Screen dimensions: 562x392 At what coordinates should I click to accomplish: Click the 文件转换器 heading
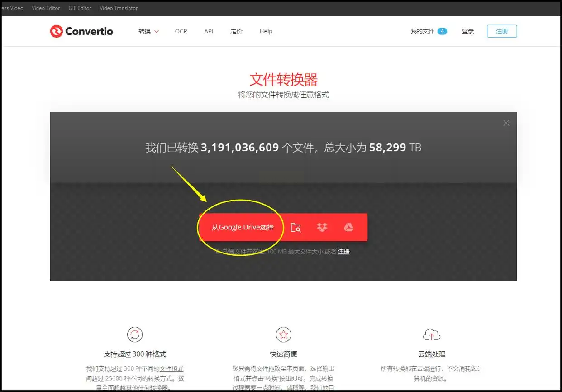(283, 80)
